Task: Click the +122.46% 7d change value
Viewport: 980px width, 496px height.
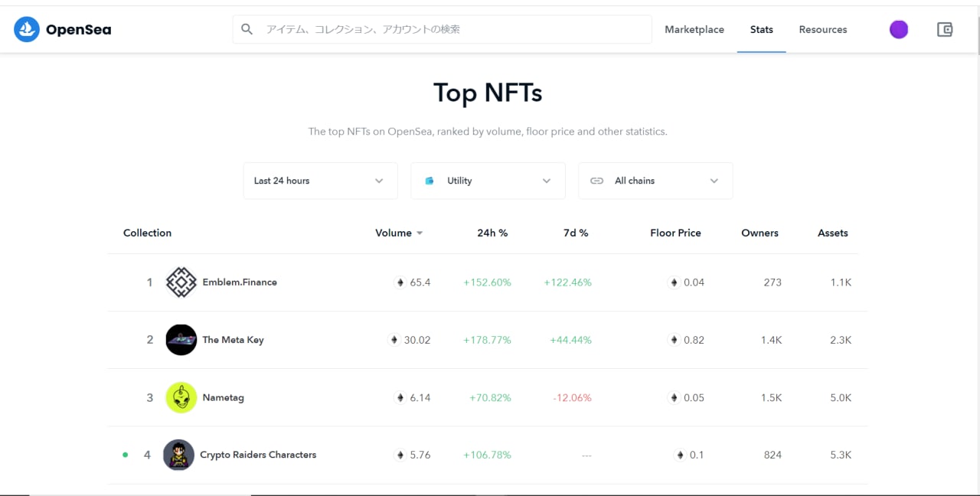Action: [x=568, y=282]
